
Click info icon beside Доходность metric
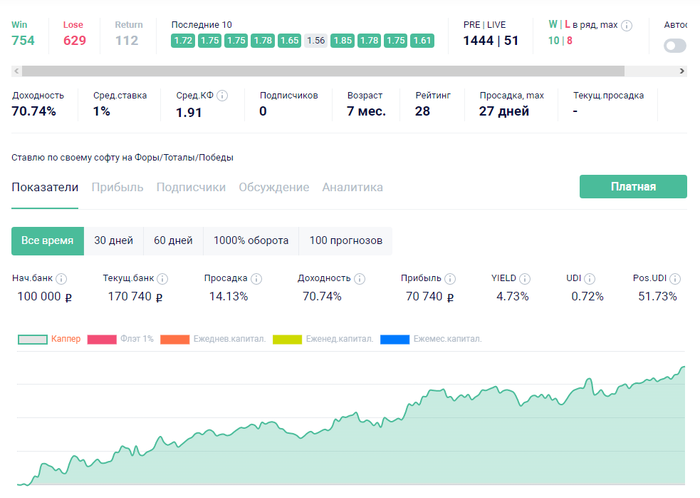[x=359, y=278]
